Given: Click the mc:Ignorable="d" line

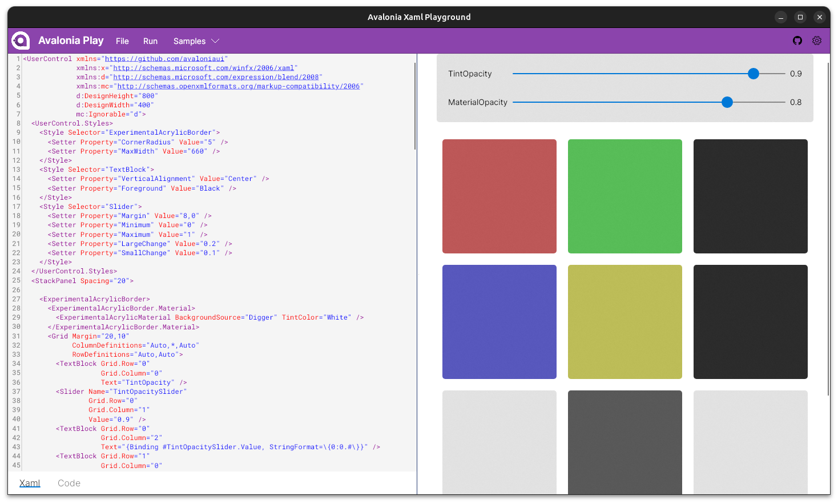Looking at the screenshot, I should [x=111, y=114].
